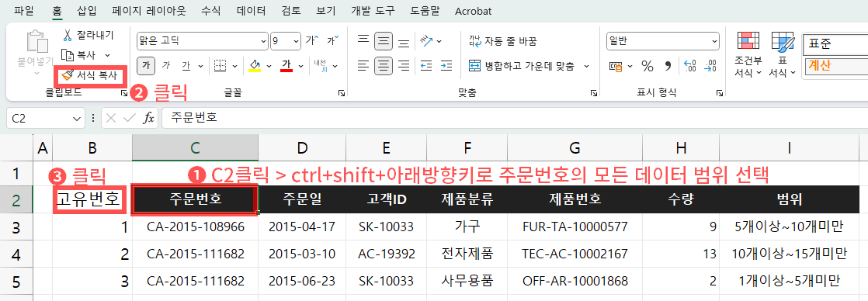Screen dimensions: 868x301
Task: Apply the 표준 cell style
Action: 835,43
